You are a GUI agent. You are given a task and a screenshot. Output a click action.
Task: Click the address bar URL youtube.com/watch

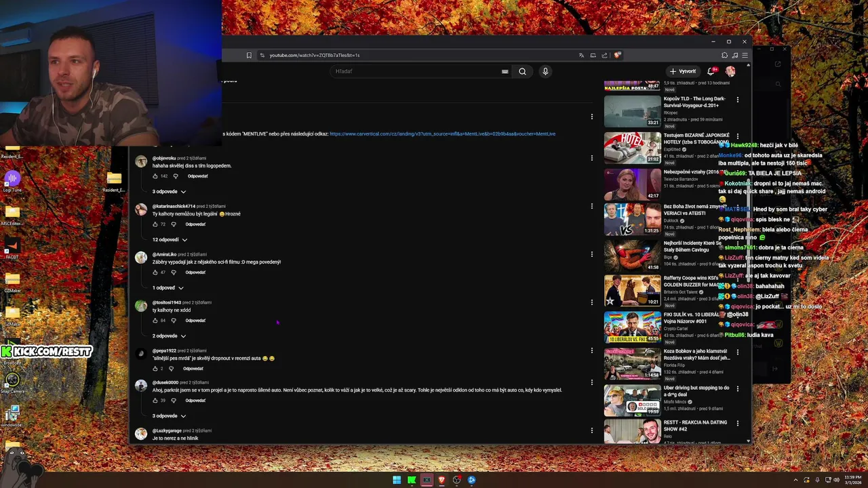coord(315,55)
